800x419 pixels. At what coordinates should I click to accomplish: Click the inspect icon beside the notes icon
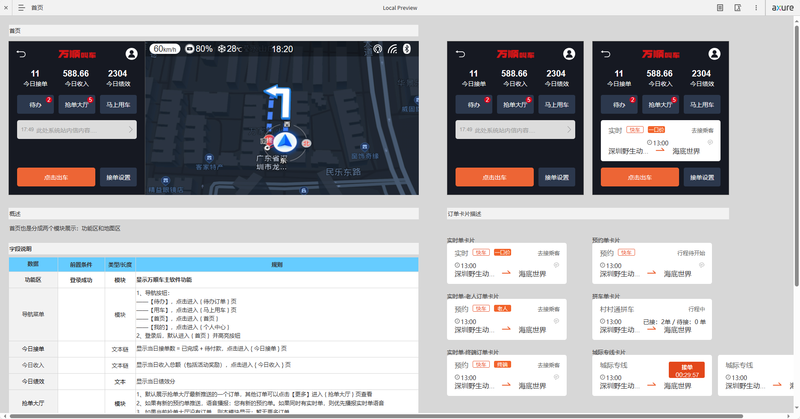739,7
